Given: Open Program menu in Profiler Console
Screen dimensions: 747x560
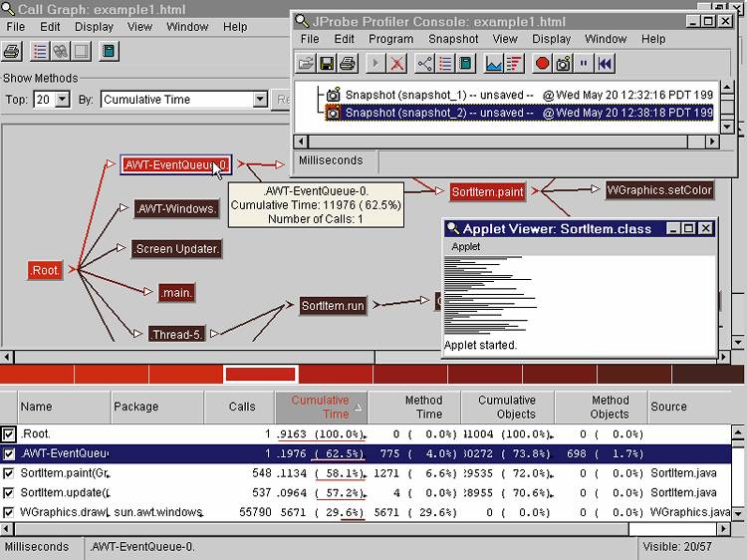Looking at the screenshot, I should 390,39.
